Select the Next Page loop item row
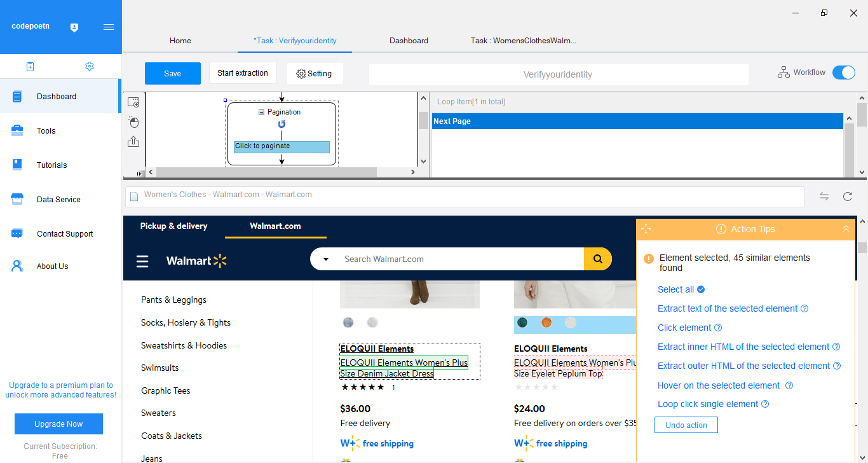The width and height of the screenshot is (868, 463). [x=637, y=121]
